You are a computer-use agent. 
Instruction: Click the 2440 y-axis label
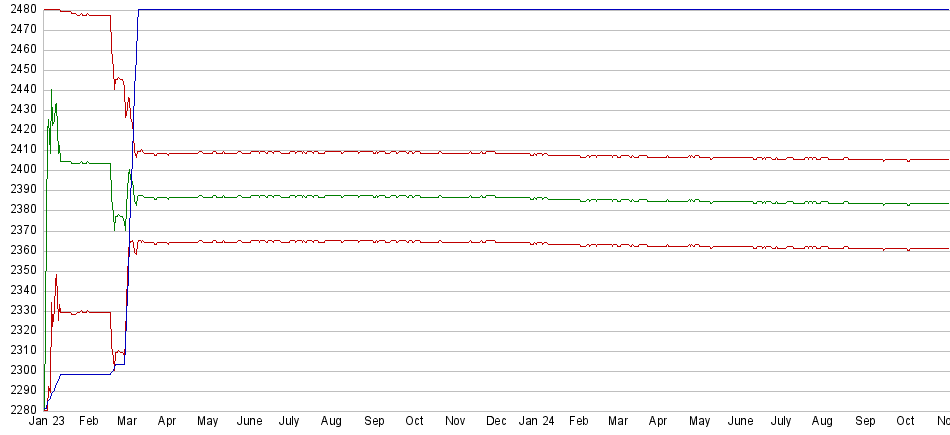coord(20,90)
